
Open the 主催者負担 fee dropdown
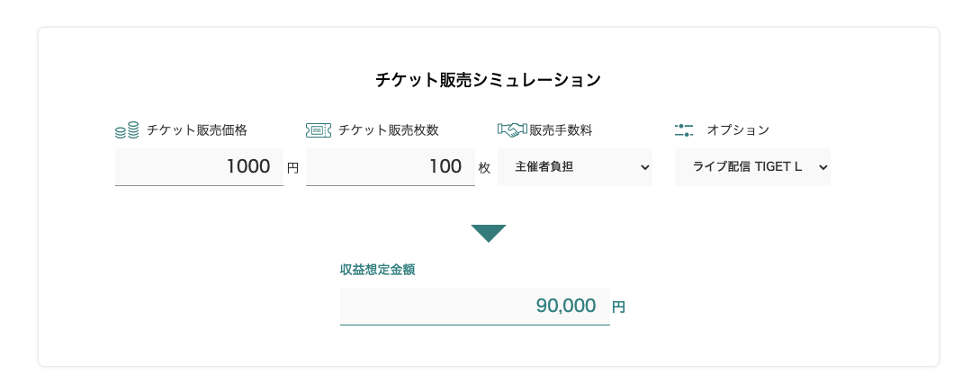(x=575, y=167)
